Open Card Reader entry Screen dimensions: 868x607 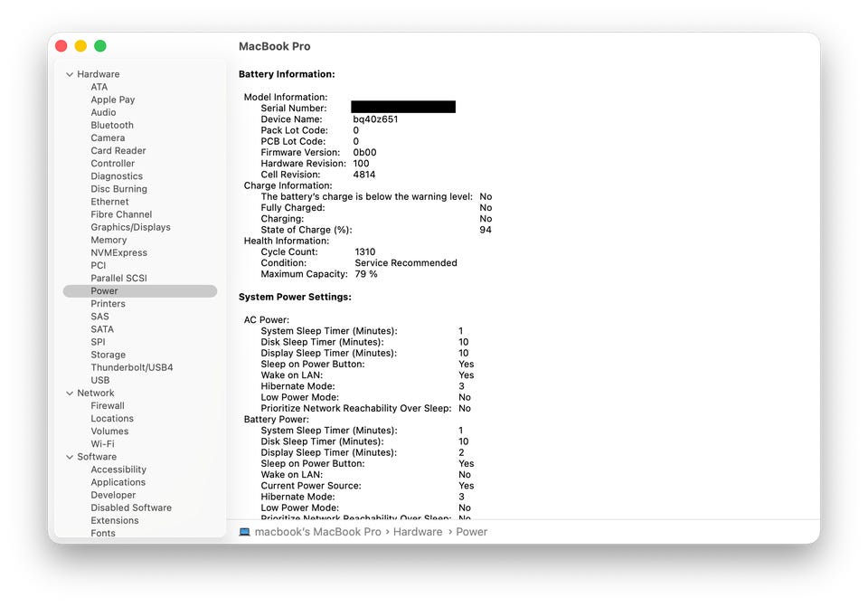118,151
